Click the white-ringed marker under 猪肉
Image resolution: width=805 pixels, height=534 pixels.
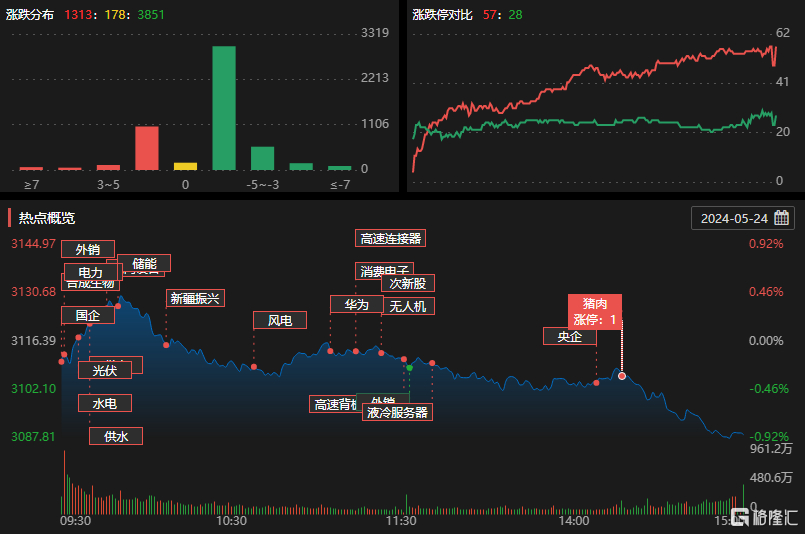tap(622, 376)
